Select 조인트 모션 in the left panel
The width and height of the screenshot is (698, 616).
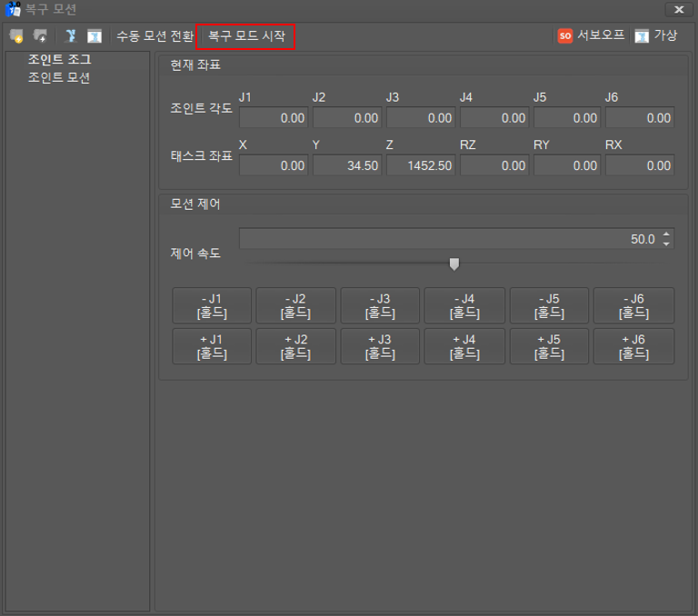click(x=59, y=78)
